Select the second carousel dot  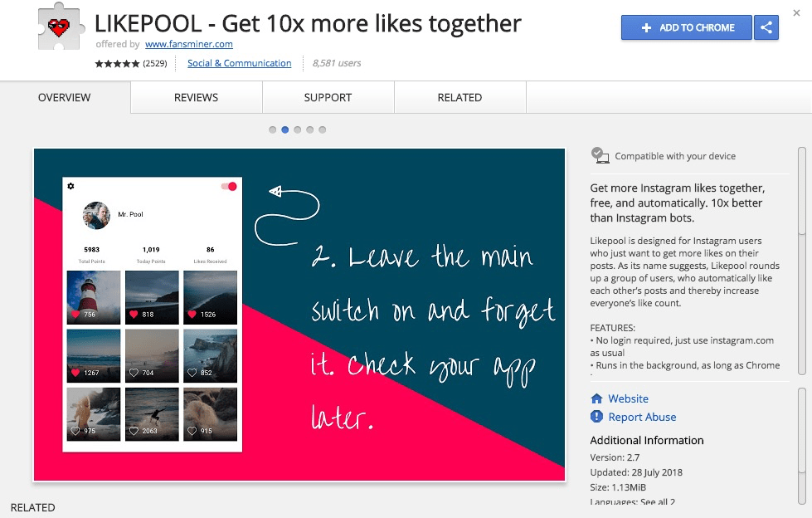pos(284,129)
